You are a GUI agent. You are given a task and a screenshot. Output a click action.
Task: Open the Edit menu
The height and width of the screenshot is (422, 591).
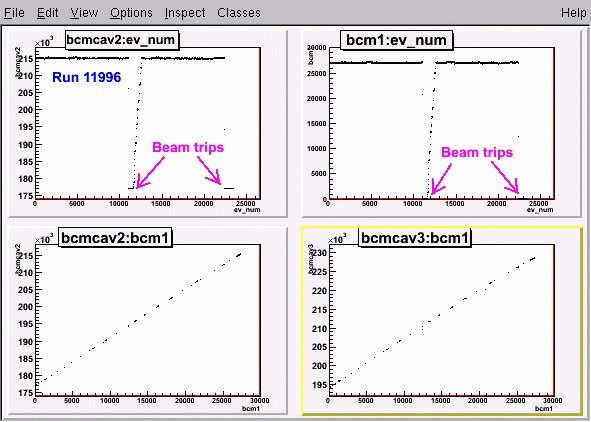47,13
